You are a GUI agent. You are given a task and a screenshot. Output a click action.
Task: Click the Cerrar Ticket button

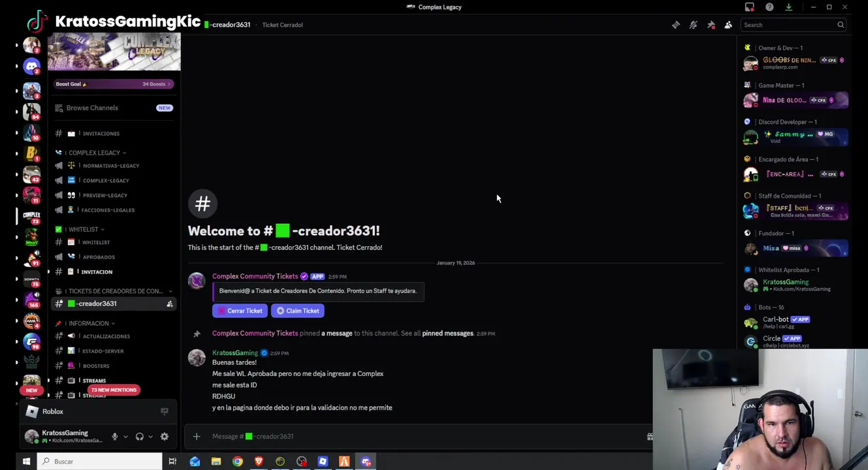pyautogui.click(x=240, y=311)
